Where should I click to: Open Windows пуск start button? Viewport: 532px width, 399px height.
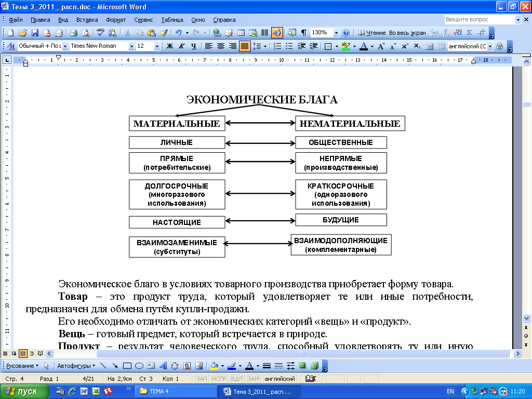pyautogui.click(x=24, y=391)
